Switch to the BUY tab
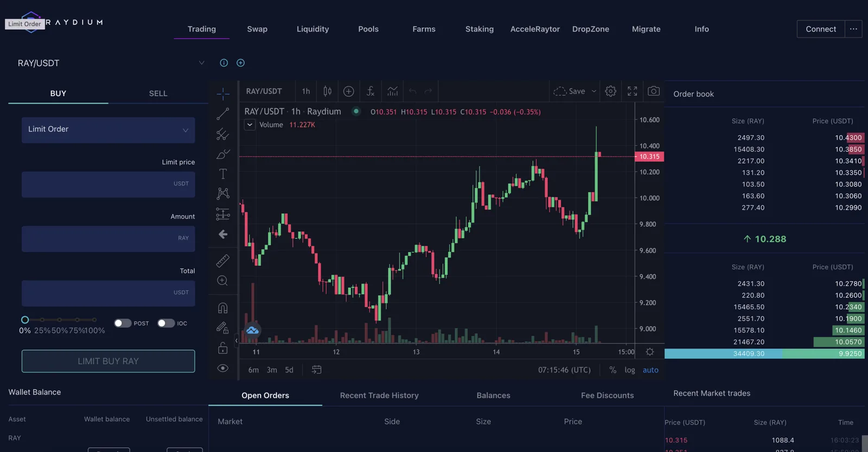The width and height of the screenshot is (868, 452). click(58, 93)
